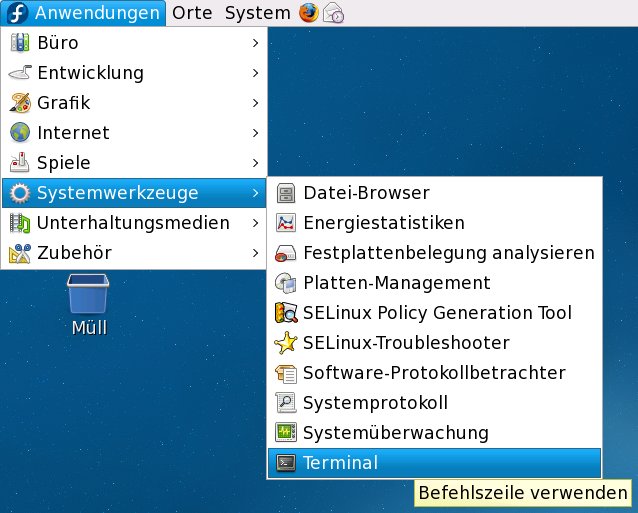Image resolution: width=638 pixels, height=513 pixels.
Task: Click the Energiestatistiken chart icon
Action: click(286, 223)
